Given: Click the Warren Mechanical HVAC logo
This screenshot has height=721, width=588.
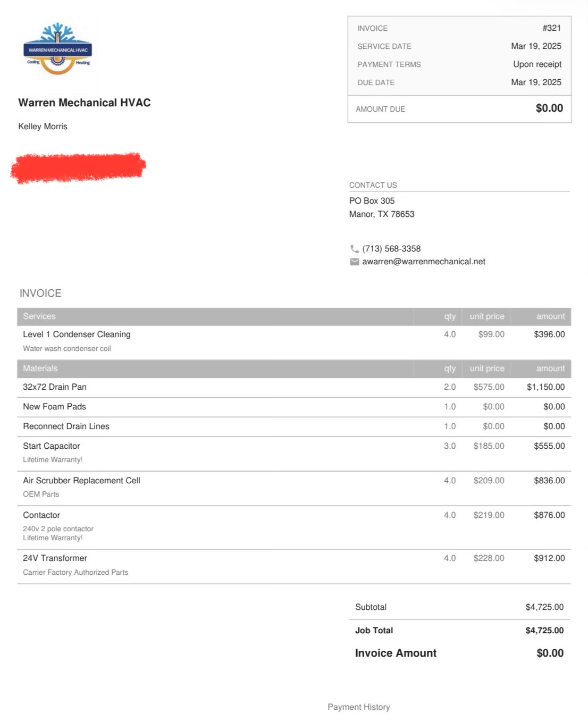Looking at the screenshot, I should 58,49.
